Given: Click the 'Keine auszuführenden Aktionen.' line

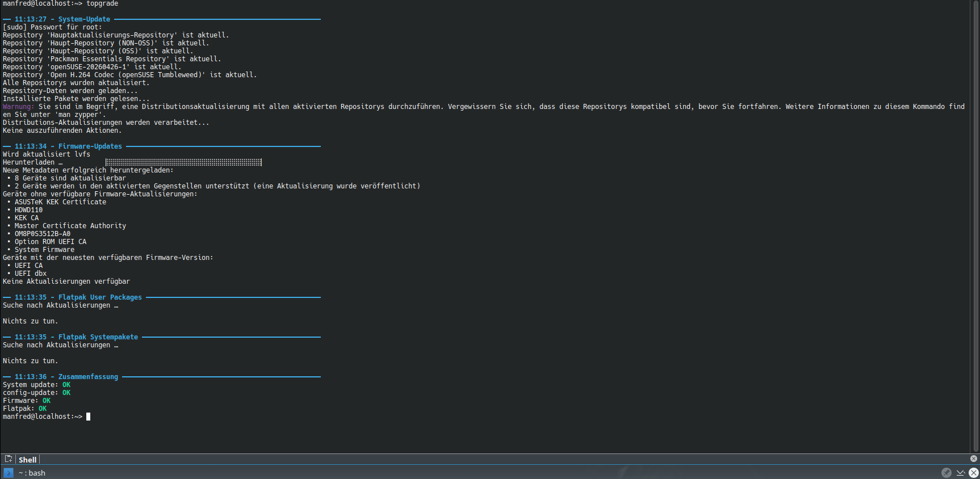Looking at the screenshot, I should pos(62,131).
